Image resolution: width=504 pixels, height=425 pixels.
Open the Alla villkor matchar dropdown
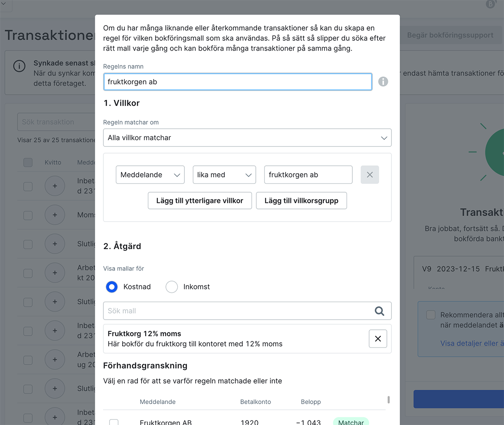coord(247,138)
